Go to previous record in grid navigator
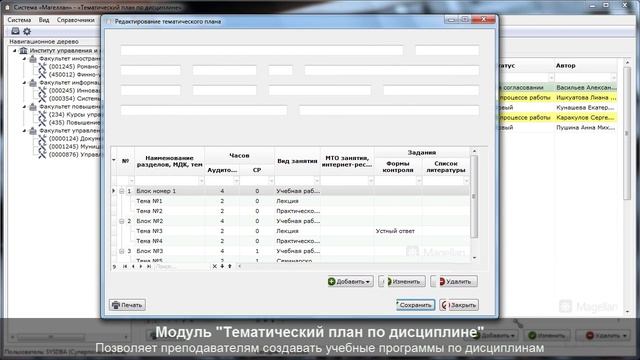Image resolution: width=640 pixels, height=360 pixels. (x=133, y=266)
